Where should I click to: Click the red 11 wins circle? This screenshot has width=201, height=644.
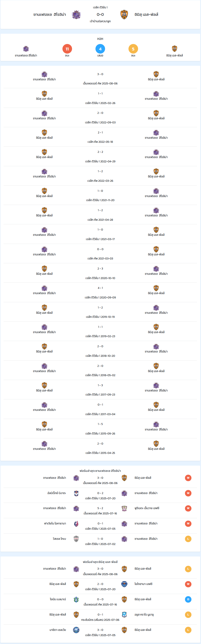point(67,49)
